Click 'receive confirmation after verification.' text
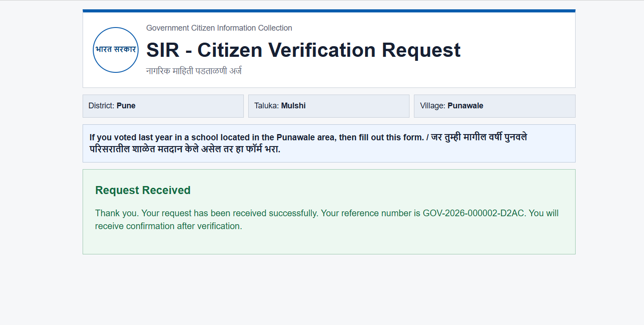 pos(168,226)
